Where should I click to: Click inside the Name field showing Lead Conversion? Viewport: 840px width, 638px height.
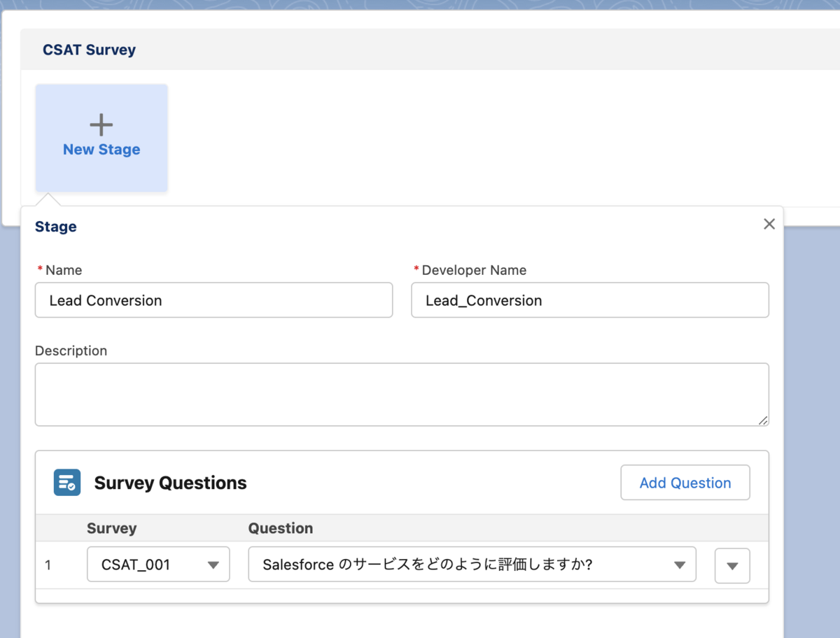pyautogui.click(x=213, y=299)
